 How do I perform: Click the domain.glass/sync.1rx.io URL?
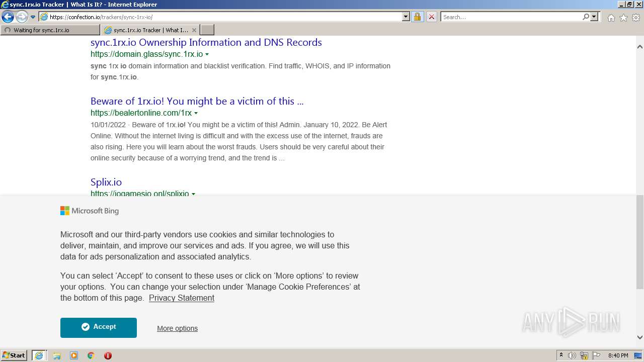click(x=146, y=54)
